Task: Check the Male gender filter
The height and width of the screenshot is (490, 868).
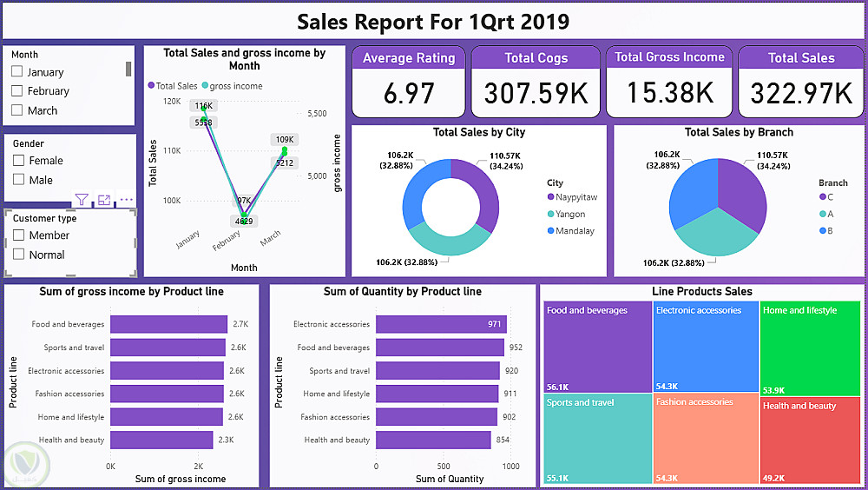Action: (x=18, y=179)
